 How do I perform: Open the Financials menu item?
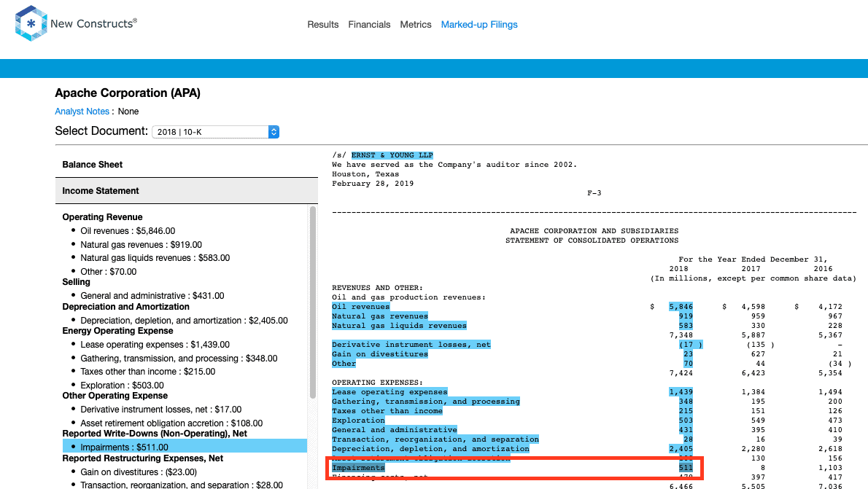369,24
